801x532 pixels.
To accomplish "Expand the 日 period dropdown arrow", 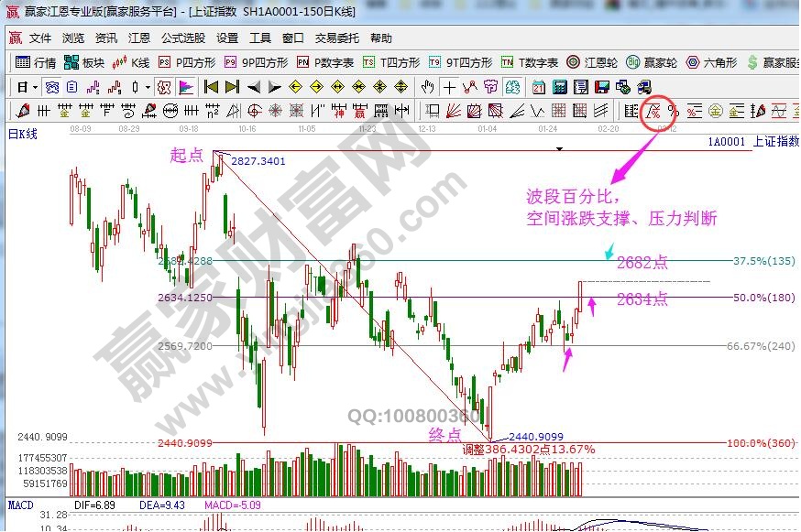I will [x=35, y=88].
